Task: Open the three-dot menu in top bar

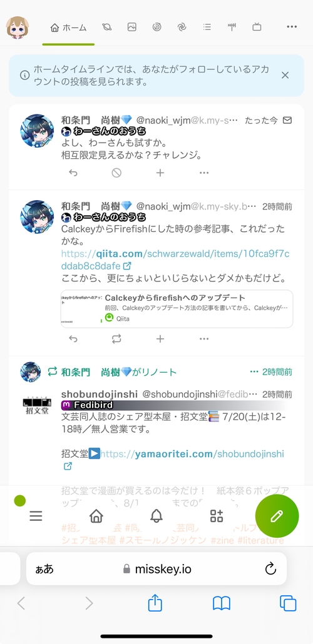Action: (x=292, y=27)
